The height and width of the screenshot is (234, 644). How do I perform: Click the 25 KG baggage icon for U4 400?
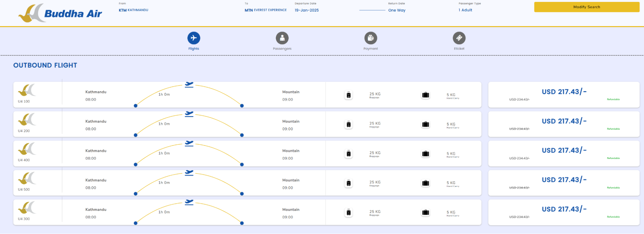click(349, 154)
